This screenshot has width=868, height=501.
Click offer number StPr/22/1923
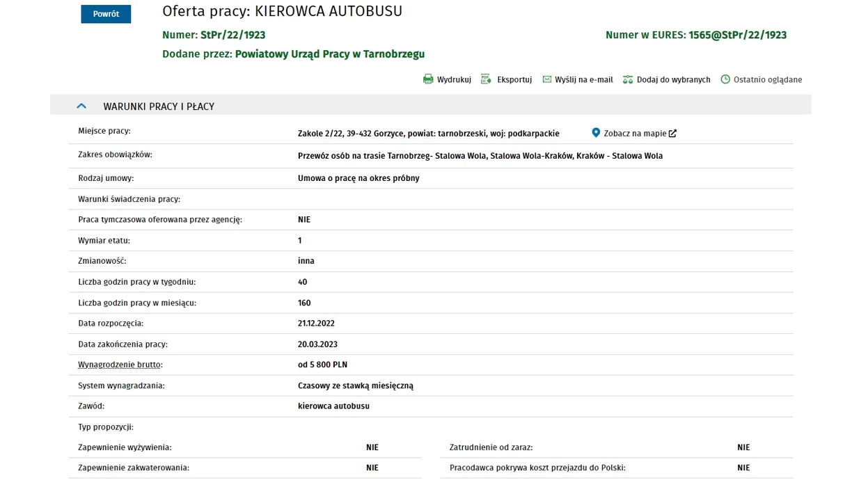click(x=232, y=35)
